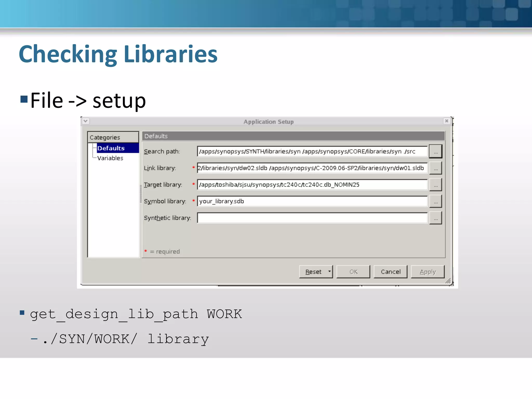532x399 pixels.
Task: Select Variables in Categories tree
Action: tap(110, 158)
